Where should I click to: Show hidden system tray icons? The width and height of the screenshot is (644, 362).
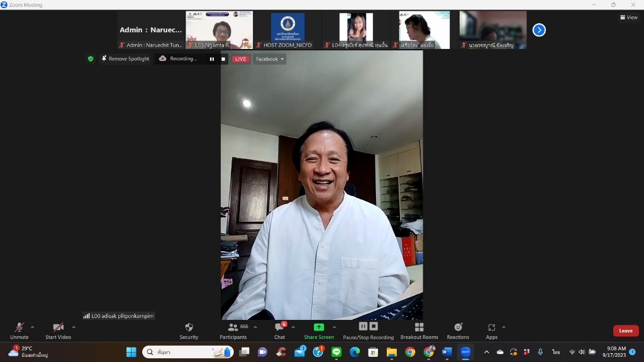[487, 352]
